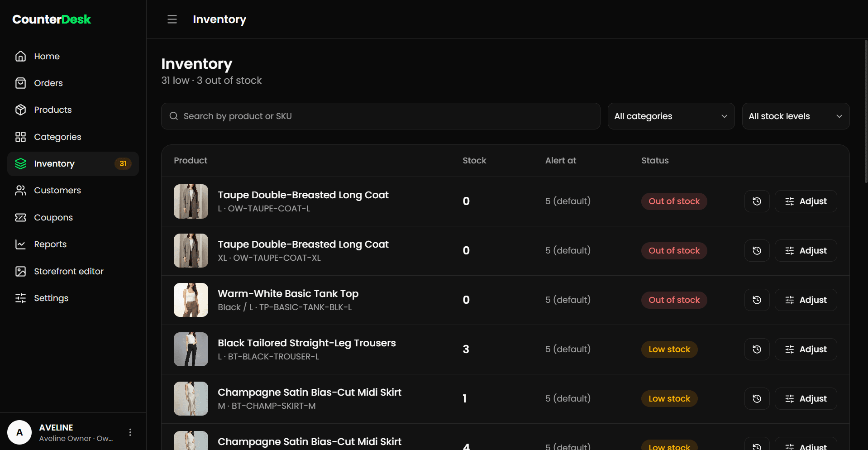
Task: View Reports section
Action: click(x=73, y=244)
